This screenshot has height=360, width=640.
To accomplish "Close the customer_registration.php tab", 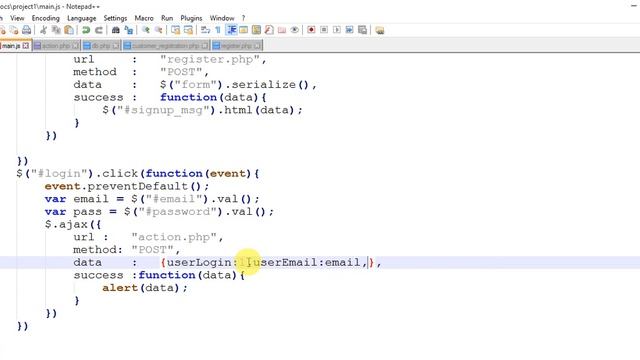I will 204,46.
